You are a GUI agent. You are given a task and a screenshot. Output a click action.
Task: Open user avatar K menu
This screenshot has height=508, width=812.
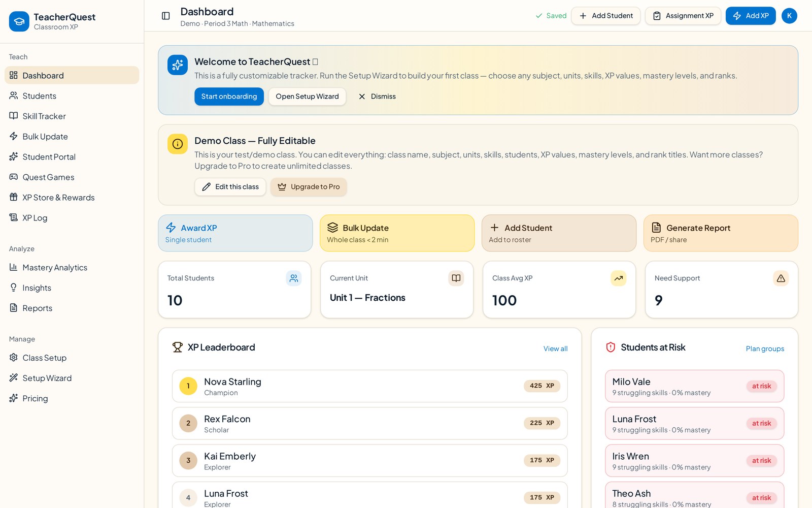pos(789,16)
